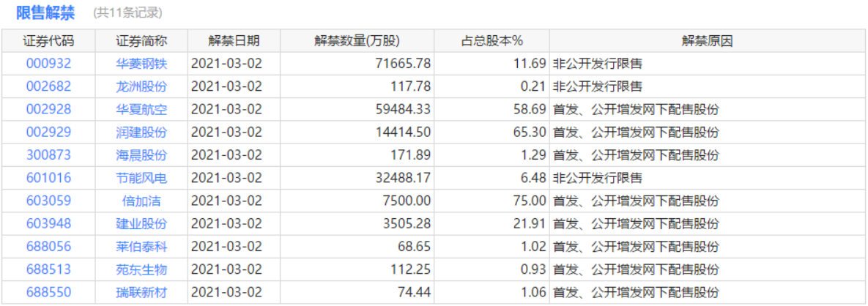The width and height of the screenshot is (868, 306).
Task: Select the 华夏航空 stock link
Action: [x=141, y=109]
